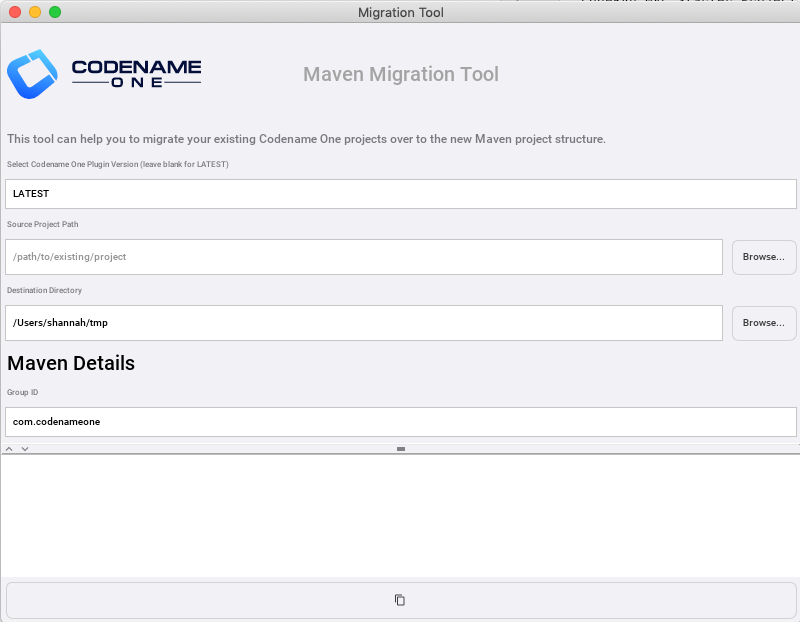Edit the Group ID field com.codenameone
The image size is (800, 622).
400,422
